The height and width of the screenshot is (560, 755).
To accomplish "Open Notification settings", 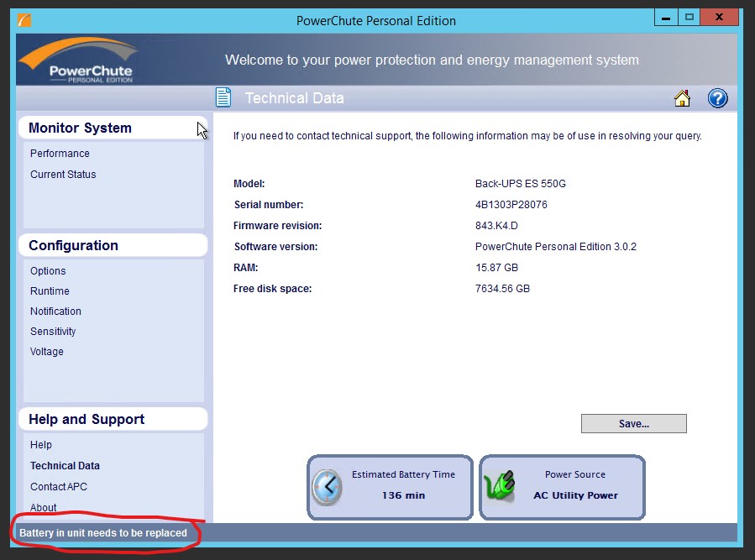I will pyautogui.click(x=55, y=311).
